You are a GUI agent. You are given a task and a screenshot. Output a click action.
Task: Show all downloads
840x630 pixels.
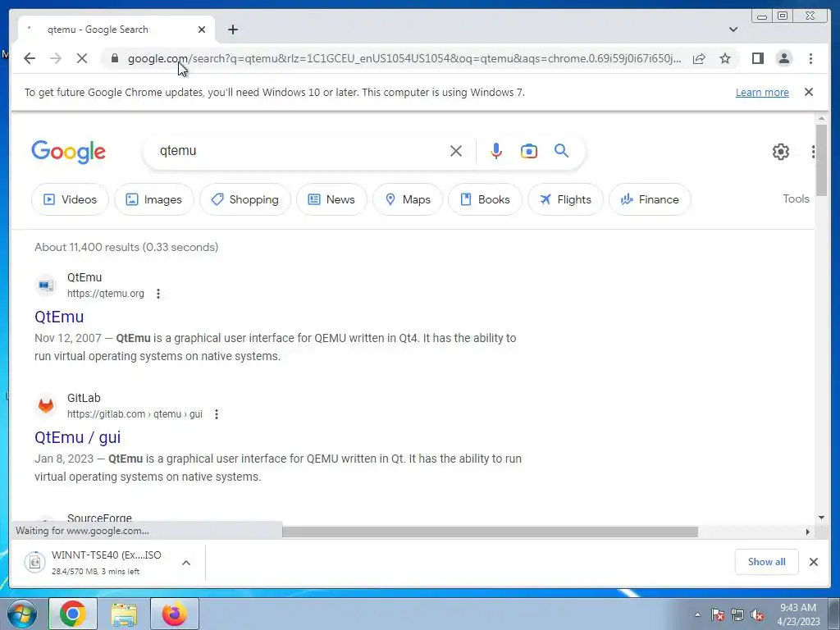[767, 562]
